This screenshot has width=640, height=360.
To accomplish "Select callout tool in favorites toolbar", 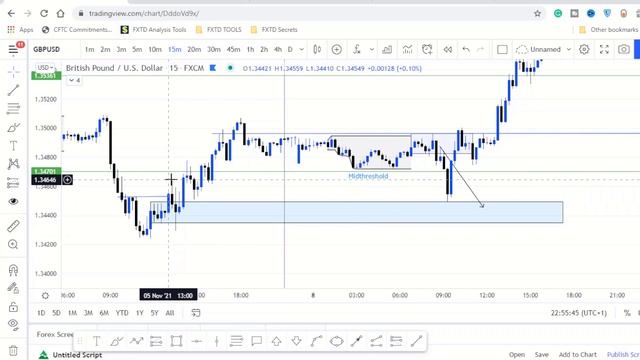I will point(256,341).
